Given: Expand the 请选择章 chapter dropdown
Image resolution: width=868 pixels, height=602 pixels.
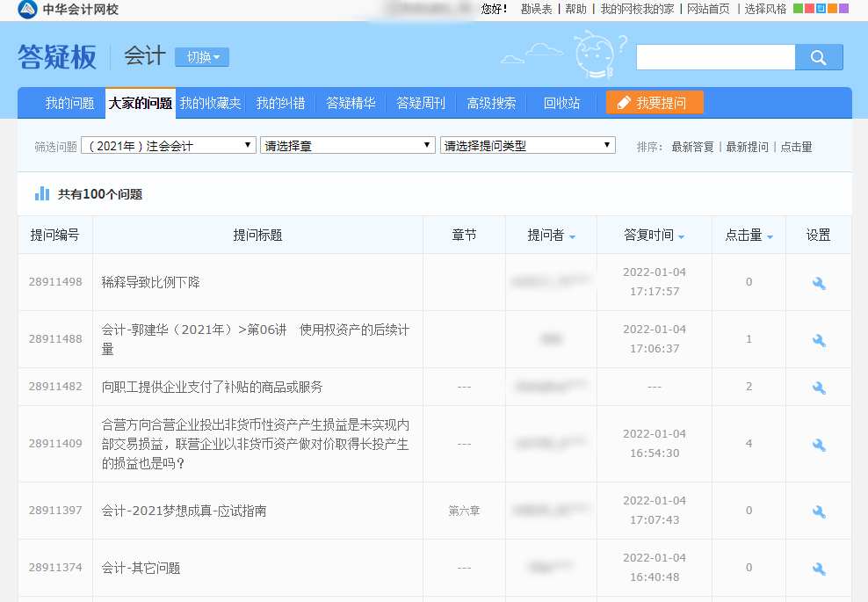Looking at the screenshot, I should pos(347,145).
